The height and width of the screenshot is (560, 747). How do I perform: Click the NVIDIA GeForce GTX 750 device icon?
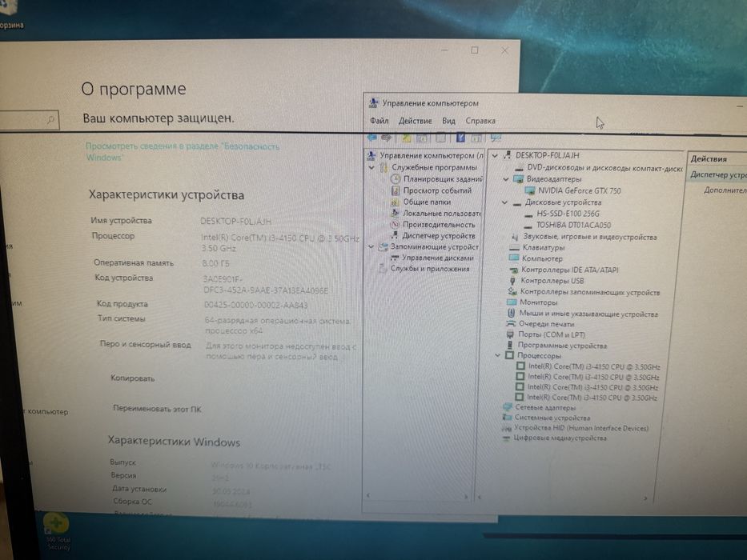pos(529,190)
